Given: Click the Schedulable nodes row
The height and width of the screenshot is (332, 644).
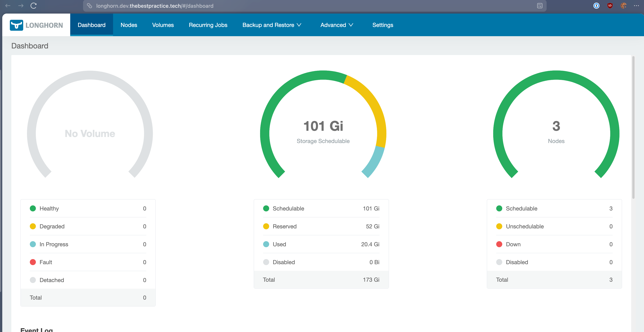Looking at the screenshot, I should click(554, 208).
